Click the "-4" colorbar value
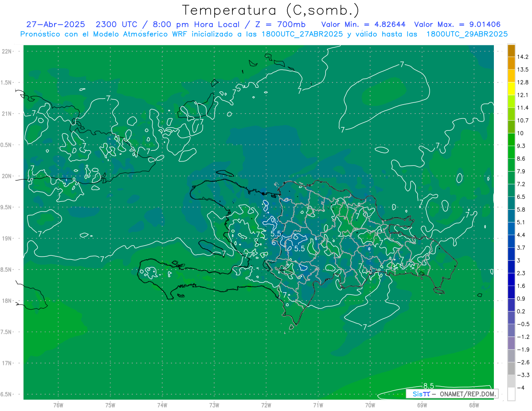532x411 pixels. pos(521,388)
